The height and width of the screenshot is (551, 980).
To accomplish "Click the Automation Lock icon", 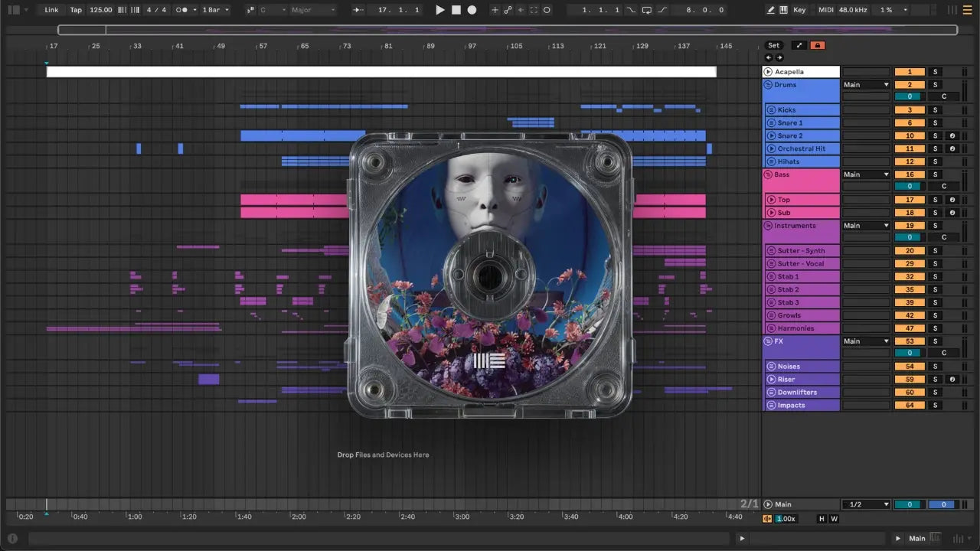I will (818, 46).
